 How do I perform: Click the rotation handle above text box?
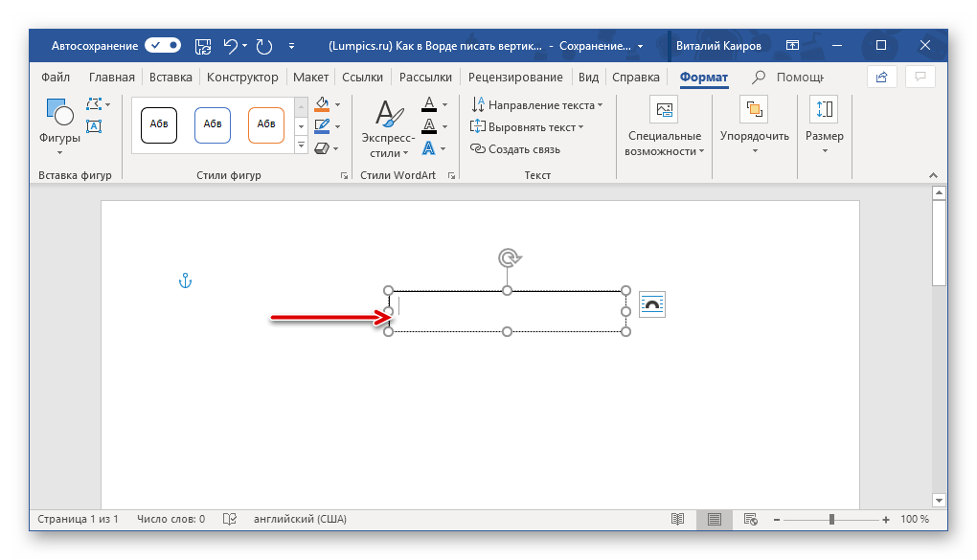point(509,258)
